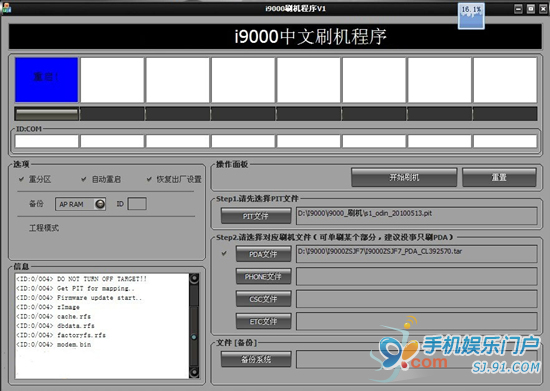Click the ETC file path field
The height and width of the screenshot is (391, 550).
point(417,321)
